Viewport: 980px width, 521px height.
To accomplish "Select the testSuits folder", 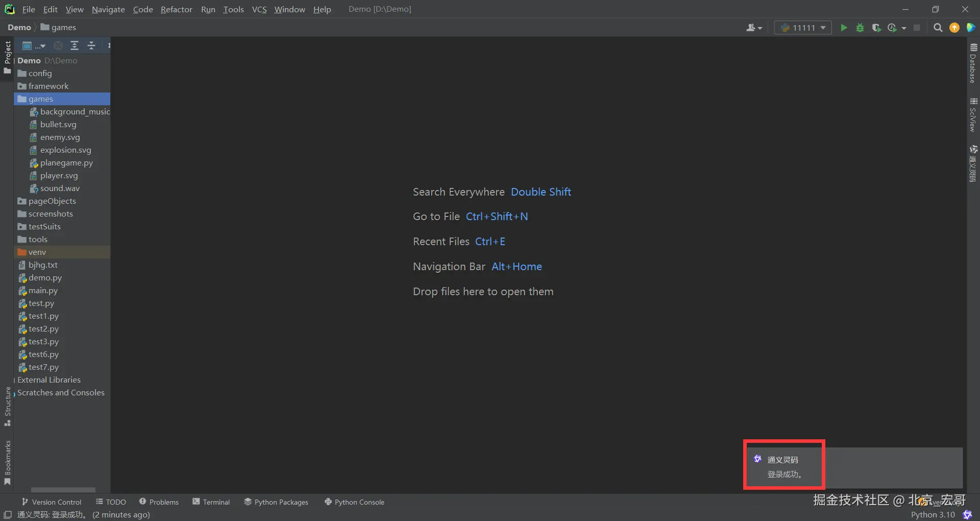I will point(62,226).
